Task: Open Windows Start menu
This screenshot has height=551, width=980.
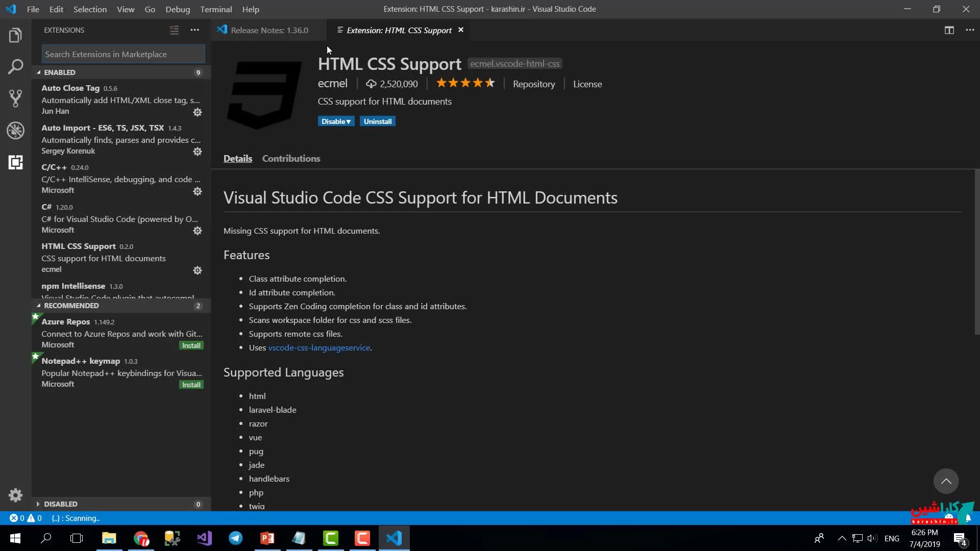Action: (x=15, y=538)
